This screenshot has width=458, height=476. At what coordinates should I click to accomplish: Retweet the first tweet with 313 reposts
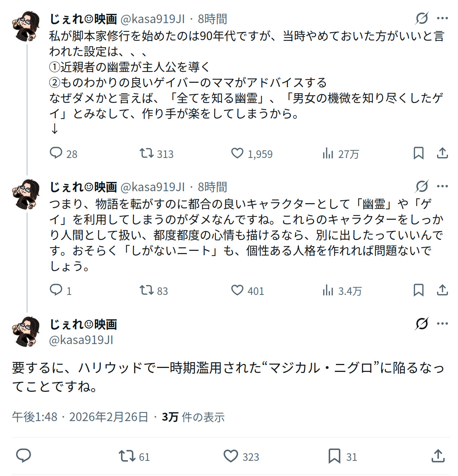point(147,153)
